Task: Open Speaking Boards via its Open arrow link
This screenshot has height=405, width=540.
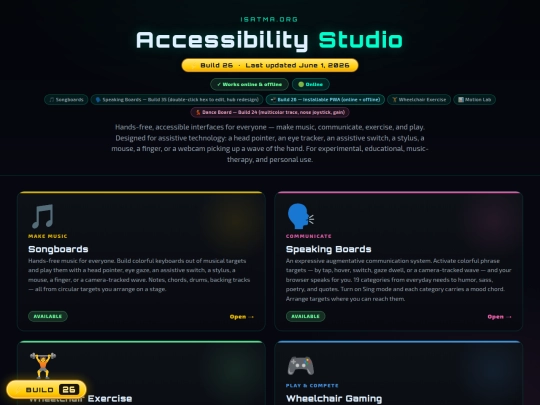Action: 499,317
